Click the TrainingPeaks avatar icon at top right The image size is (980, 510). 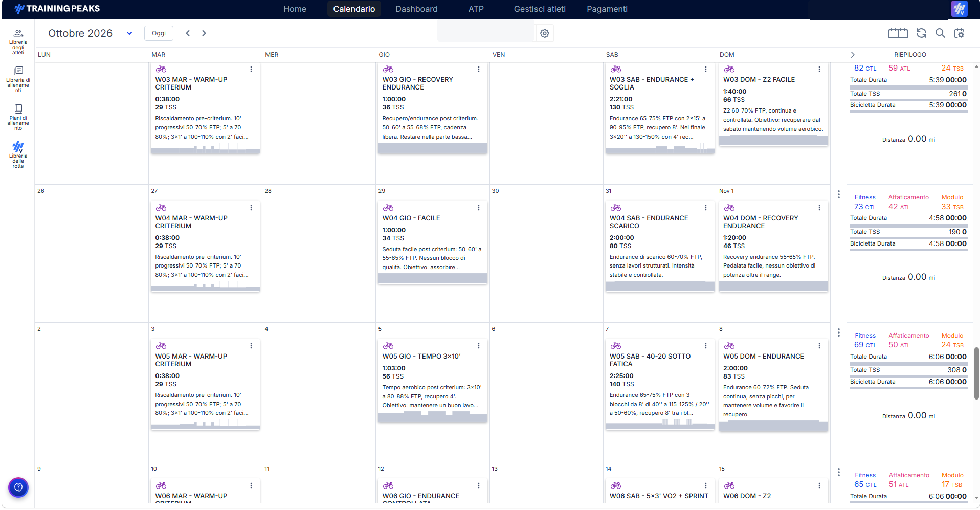(959, 9)
